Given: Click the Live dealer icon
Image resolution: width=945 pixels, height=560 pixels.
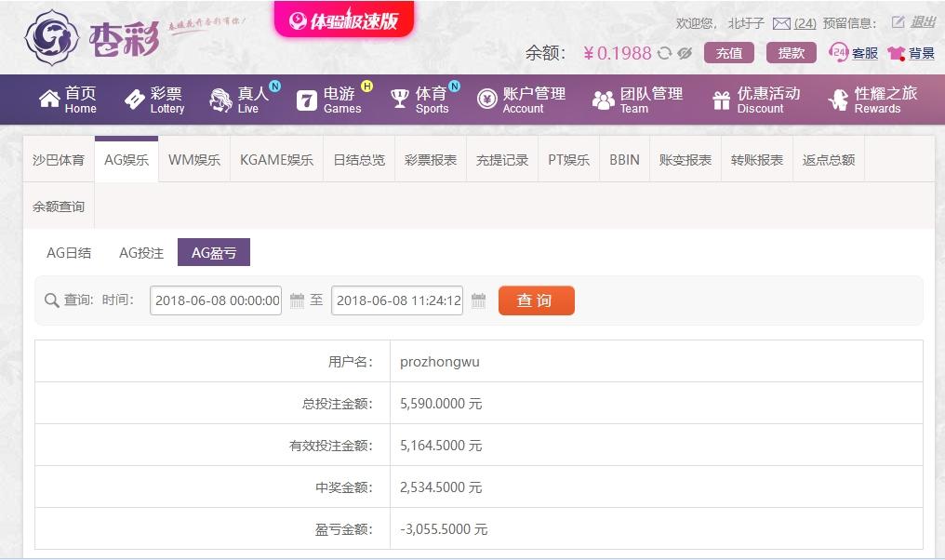Looking at the screenshot, I should click(220, 100).
